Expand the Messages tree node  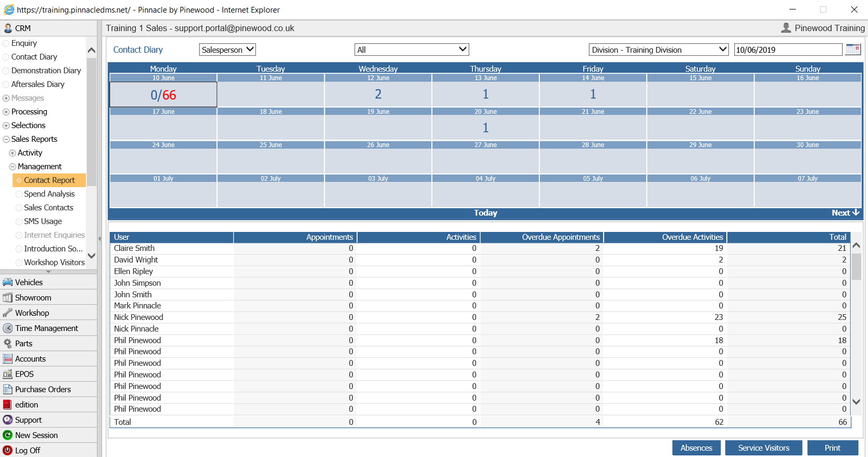tap(6, 98)
